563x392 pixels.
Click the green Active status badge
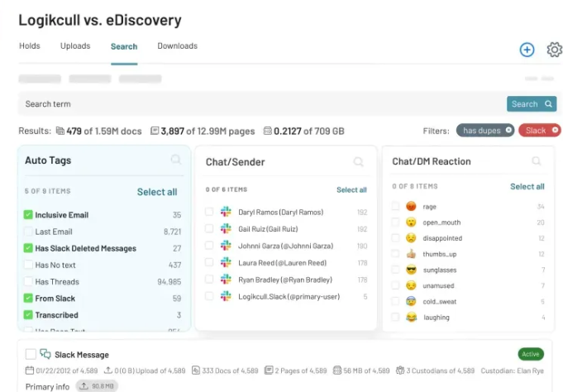[531, 354]
